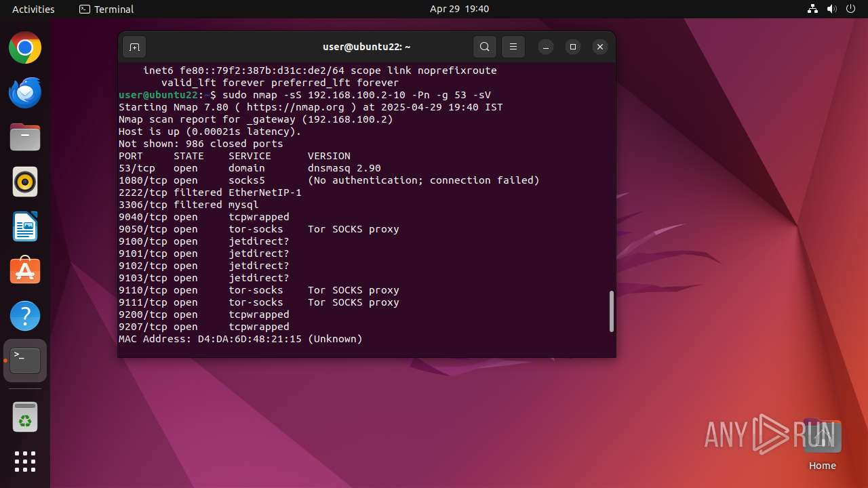Click the 3306/tcp mysql line
This screenshot has height=488, width=868.
tap(189, 205)
